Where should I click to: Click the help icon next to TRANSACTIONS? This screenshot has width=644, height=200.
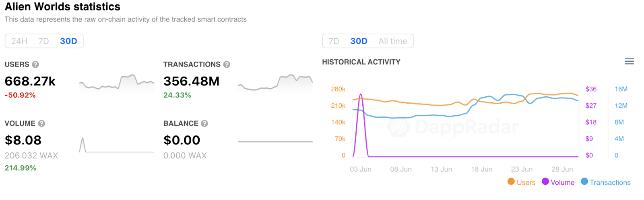[227, 65]
